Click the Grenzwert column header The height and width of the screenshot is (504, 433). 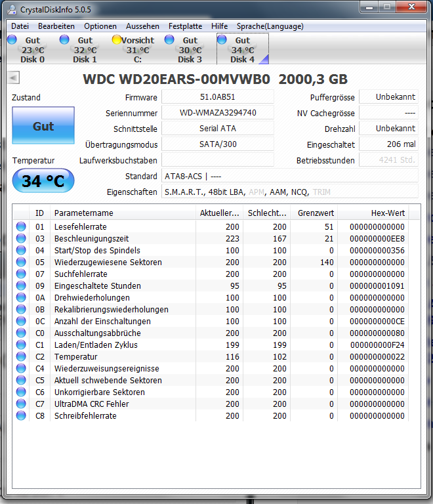pos(314,213)
